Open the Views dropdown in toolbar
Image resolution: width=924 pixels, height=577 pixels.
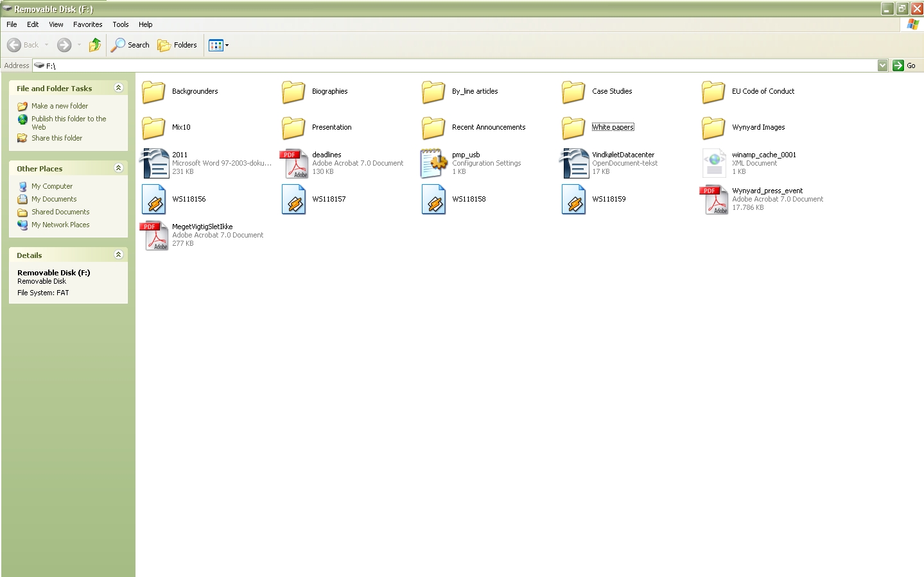pos(218,45)
